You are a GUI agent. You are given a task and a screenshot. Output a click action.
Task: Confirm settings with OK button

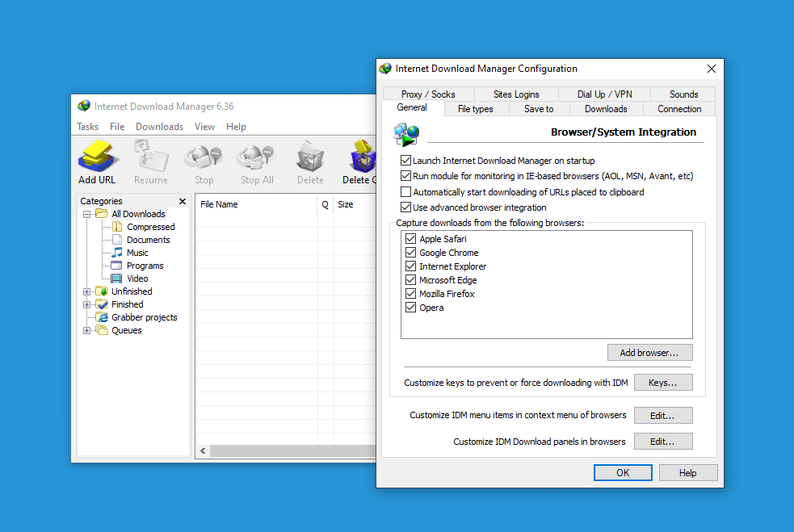623,473
